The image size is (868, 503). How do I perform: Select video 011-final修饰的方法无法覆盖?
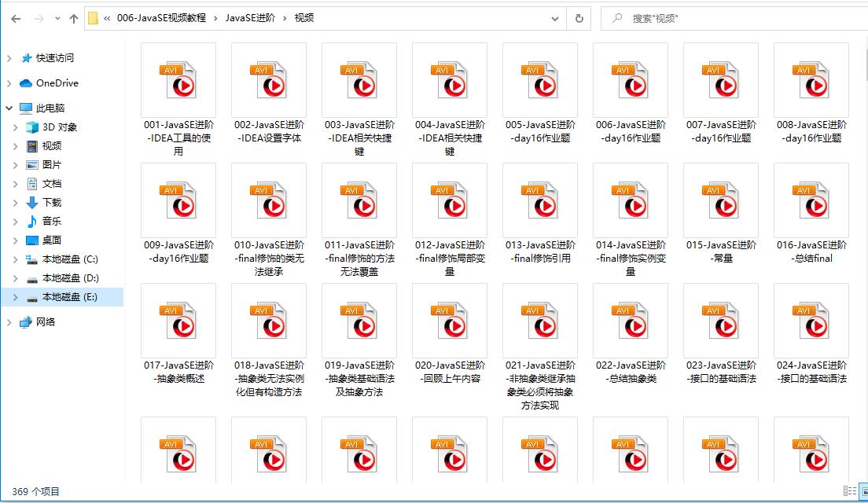click(359, 220)
